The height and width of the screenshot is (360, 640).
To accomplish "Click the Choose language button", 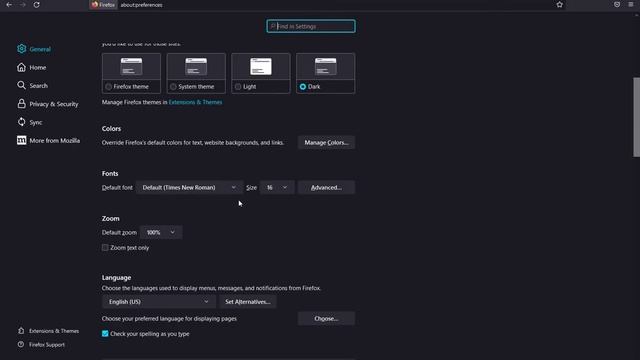I will 326,318.
